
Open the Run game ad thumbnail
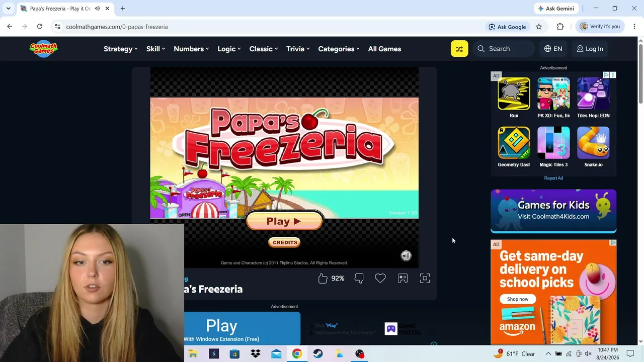[514, 94]
